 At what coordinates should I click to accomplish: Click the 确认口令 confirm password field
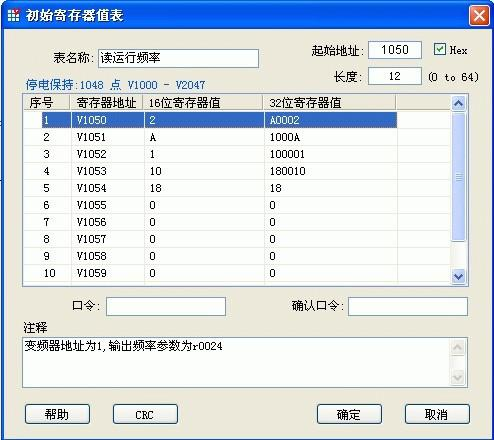pos(408,306)
